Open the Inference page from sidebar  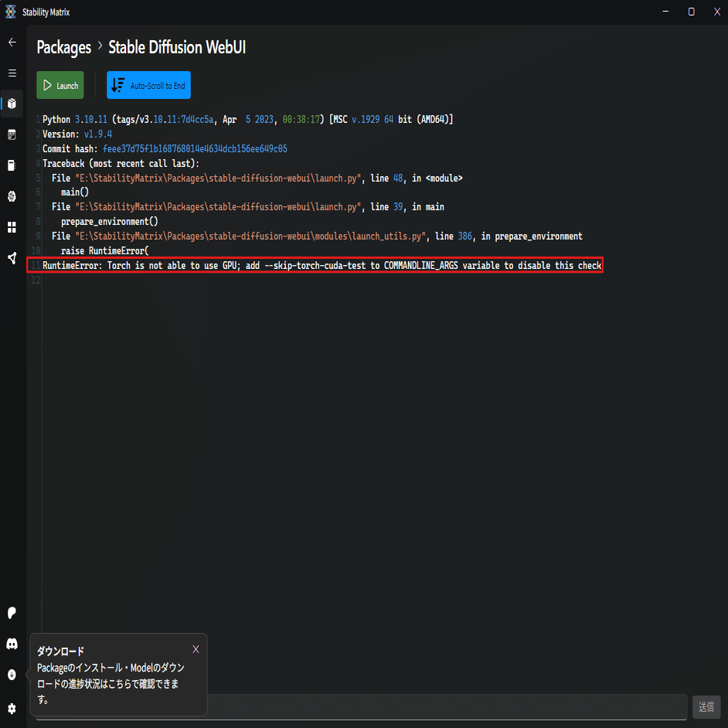pyautogui.click(x=12, y=134)
